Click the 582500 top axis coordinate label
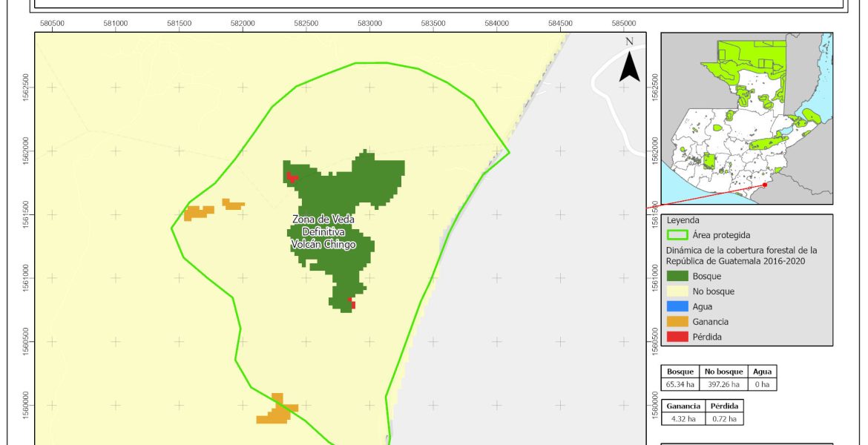Image resolution: width=868 pixels, height=445 pixels. 306,23
